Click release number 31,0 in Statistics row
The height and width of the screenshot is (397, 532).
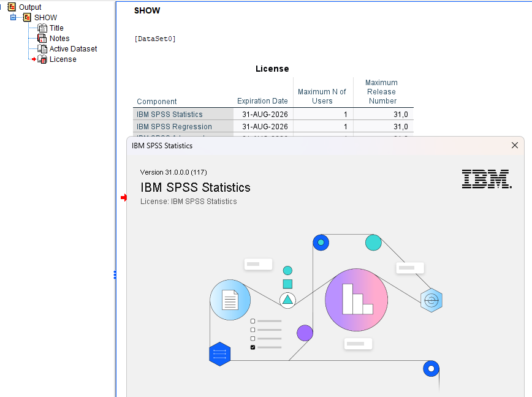[x=401, y=114]
